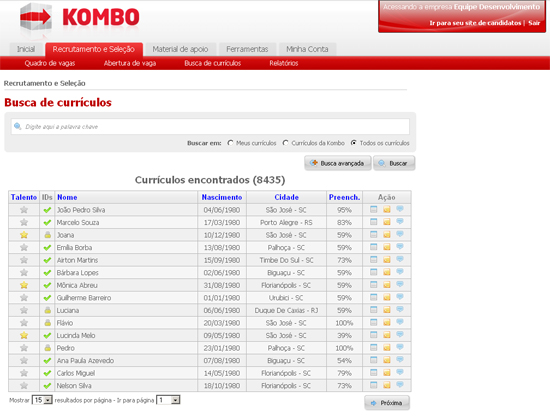The width and height of the screenshot is (550, 416).
Task: Go to the Inicial tab
Action: point(26,49)
